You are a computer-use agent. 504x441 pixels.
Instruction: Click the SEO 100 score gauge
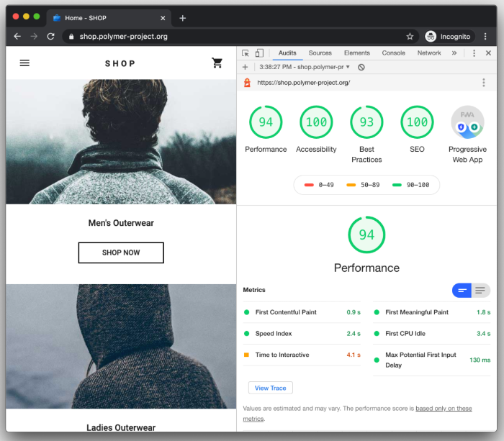click(417, 122)
